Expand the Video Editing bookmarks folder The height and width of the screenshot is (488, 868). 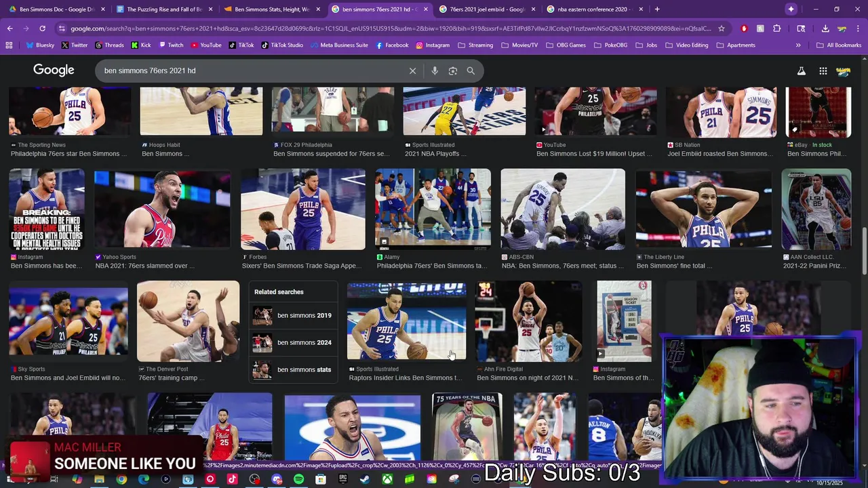(686, 45)
